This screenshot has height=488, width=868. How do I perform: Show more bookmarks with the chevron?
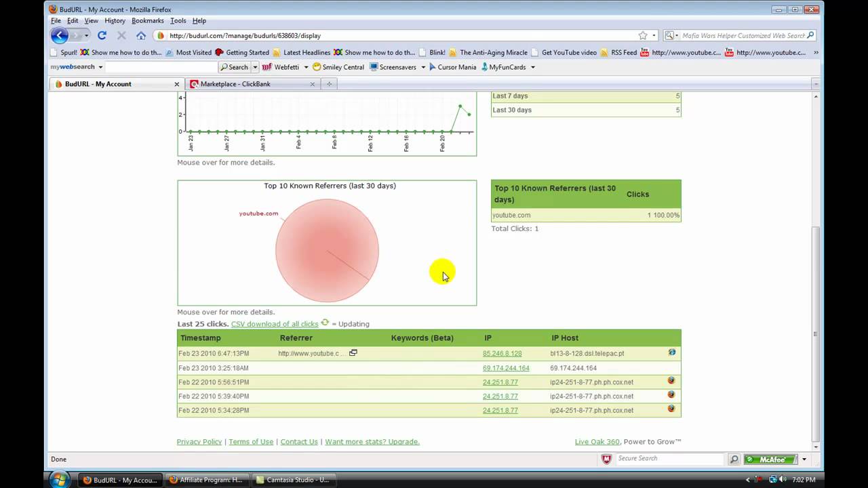pos(816,52)
